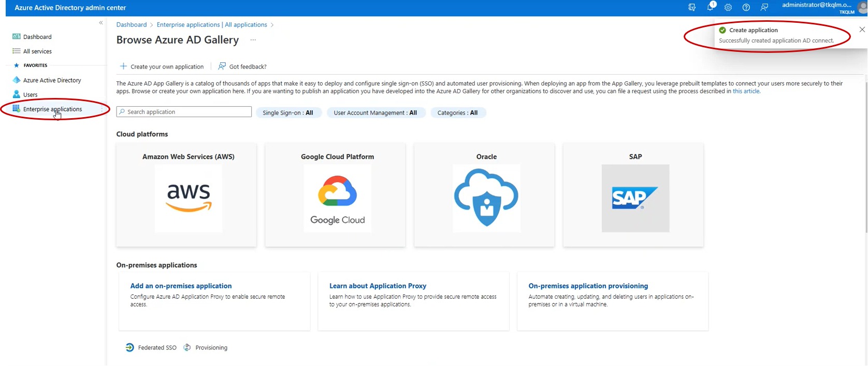Collapse the sidebar with the double-chevron

coord(101,23)
